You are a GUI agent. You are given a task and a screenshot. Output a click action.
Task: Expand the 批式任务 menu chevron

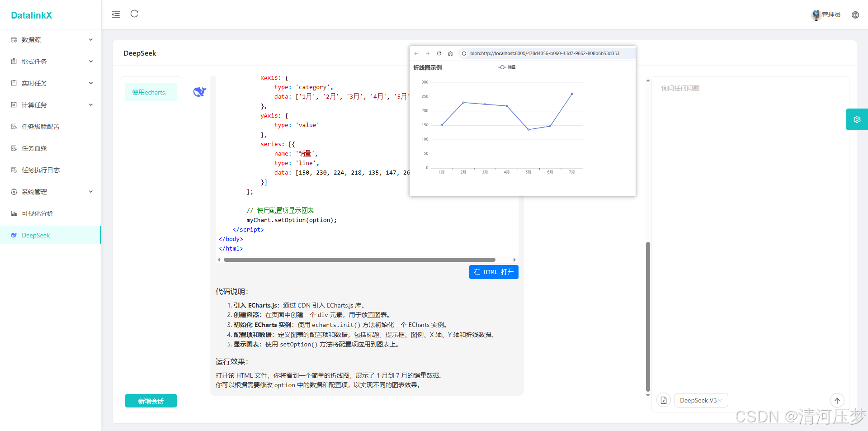coord(91,62)
